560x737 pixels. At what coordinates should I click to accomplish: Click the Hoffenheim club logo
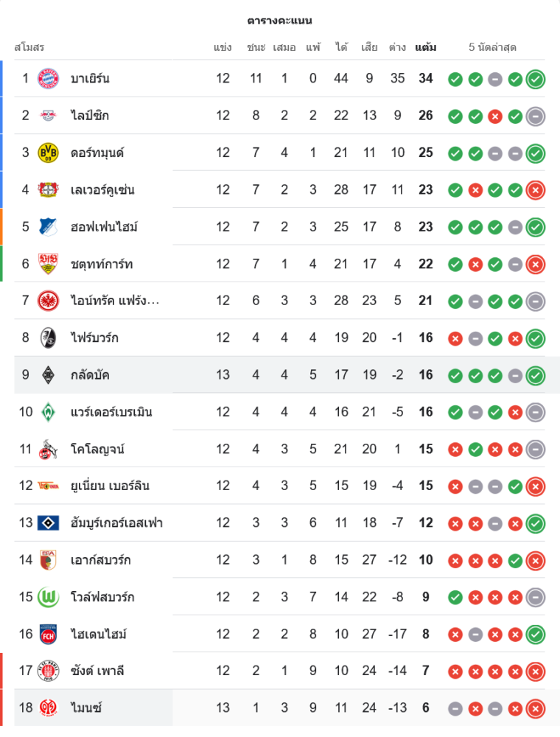coord(48,226)
